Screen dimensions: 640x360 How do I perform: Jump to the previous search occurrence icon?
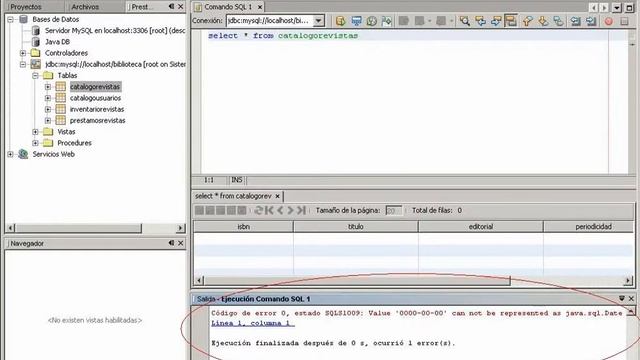point(480,21)
